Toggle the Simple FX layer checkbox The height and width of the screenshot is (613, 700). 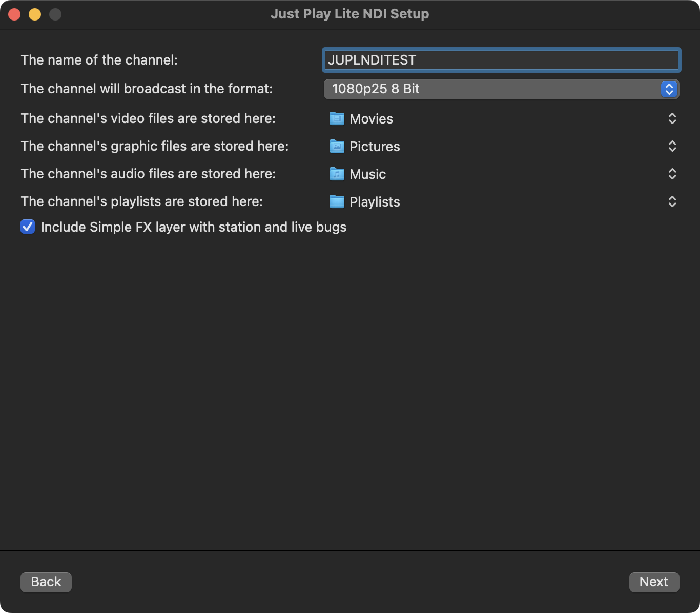[x=28, y=227]
